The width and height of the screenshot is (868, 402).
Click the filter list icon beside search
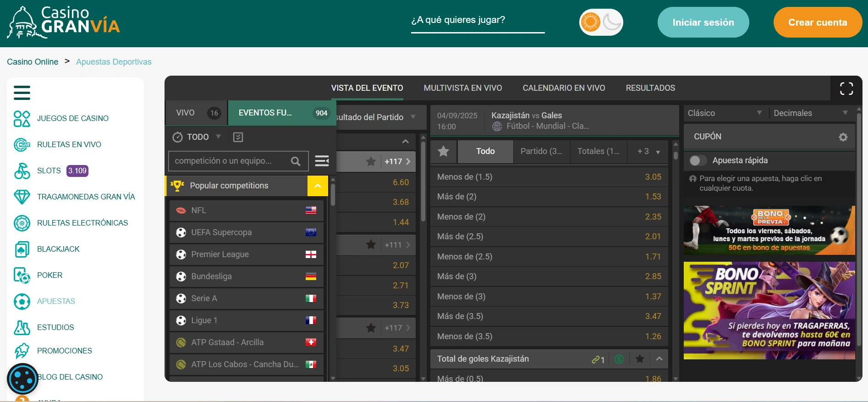tap(322, 161)
